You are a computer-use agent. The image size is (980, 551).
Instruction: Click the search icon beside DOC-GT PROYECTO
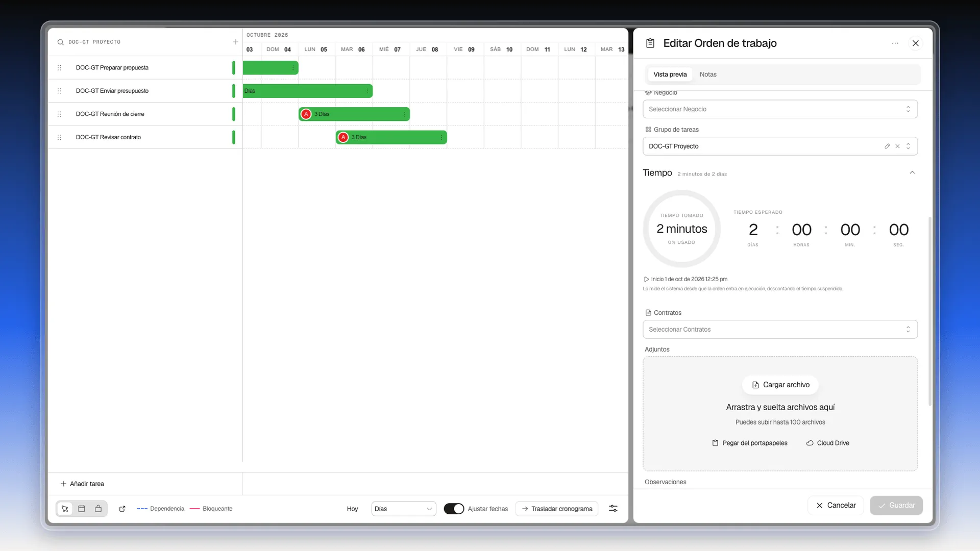point(60,42)
